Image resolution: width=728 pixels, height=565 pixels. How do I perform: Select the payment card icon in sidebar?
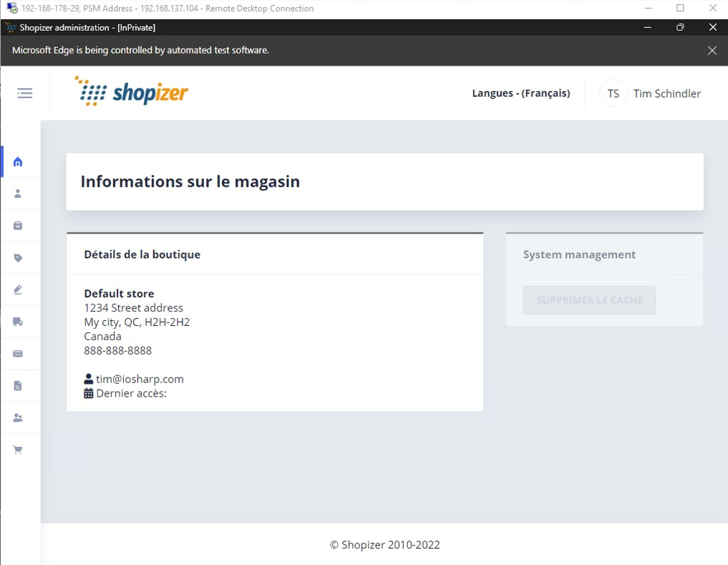pyautogui.click(x=19, y=353)
